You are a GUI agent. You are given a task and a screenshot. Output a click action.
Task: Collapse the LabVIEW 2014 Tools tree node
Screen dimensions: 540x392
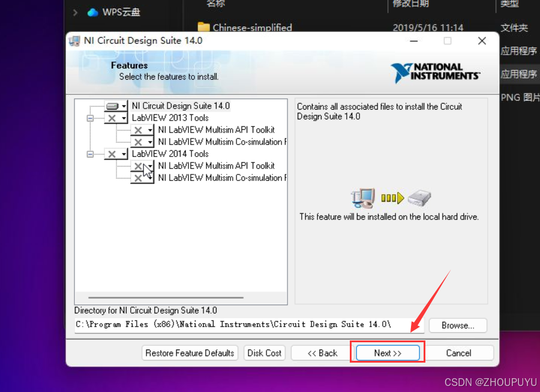pos(90,154)
